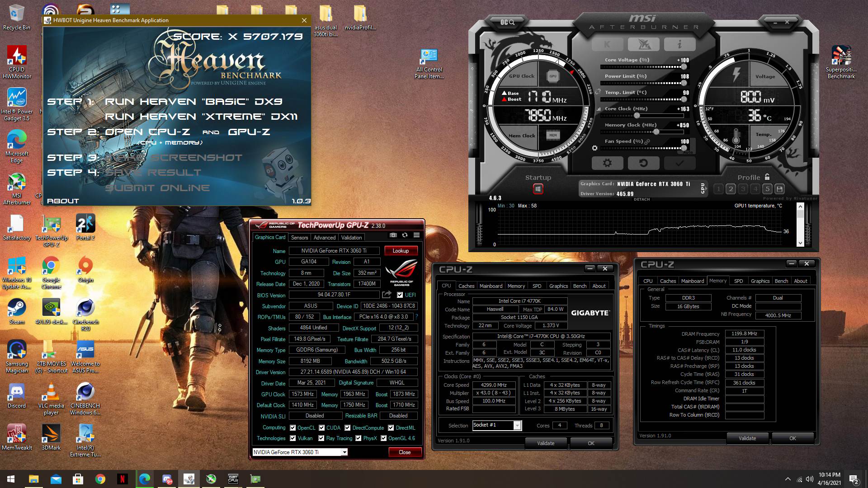This screenshot has height=488, width=868.
Task: Click GPU-Z Close button
Action: [405, 452]
